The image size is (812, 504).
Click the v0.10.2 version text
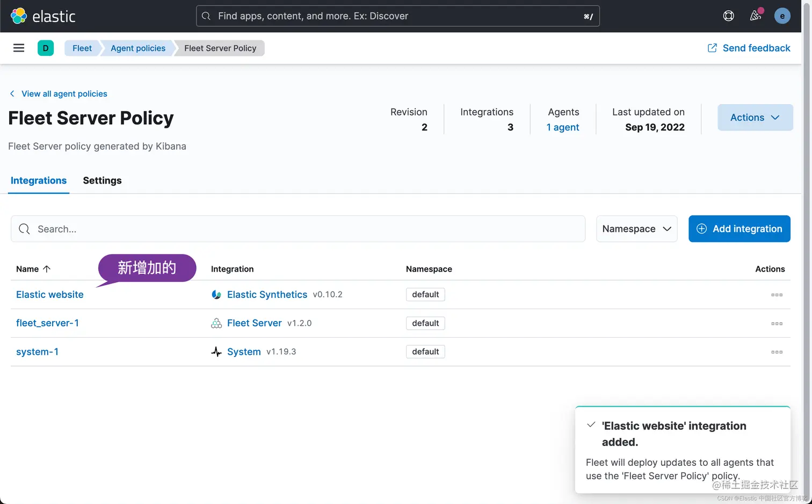click(x=328, y=295)
